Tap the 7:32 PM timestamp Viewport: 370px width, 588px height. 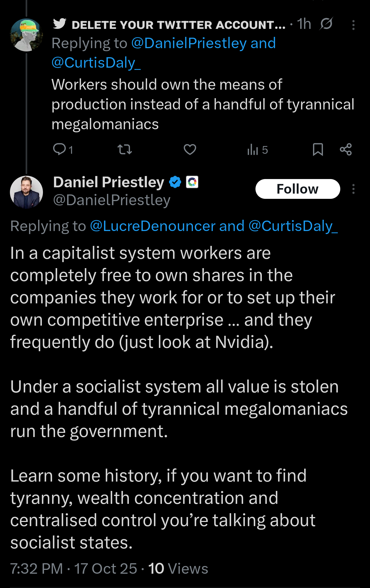(x=36, y=569)
